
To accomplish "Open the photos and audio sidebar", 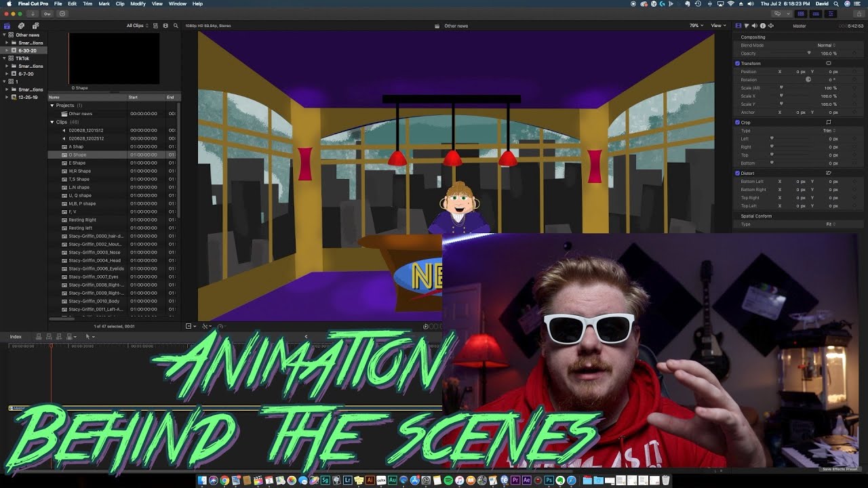I will pos(21,26).
